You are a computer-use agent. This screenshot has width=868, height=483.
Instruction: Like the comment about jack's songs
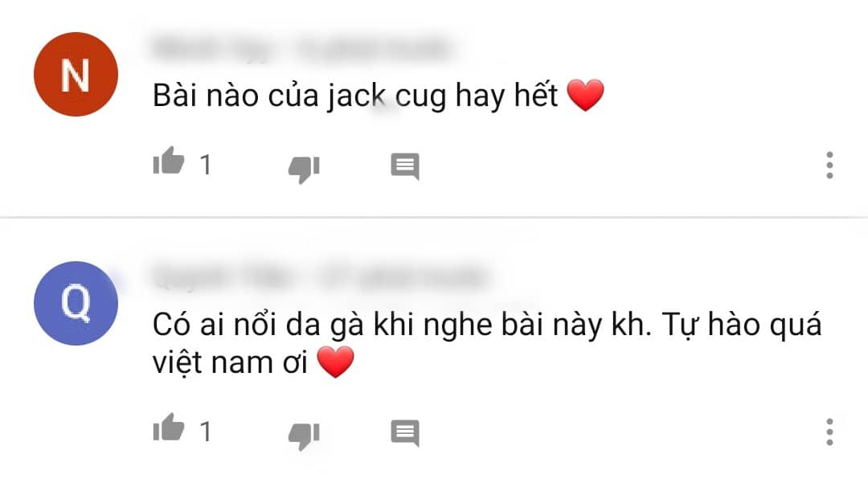tap(168, 162)
